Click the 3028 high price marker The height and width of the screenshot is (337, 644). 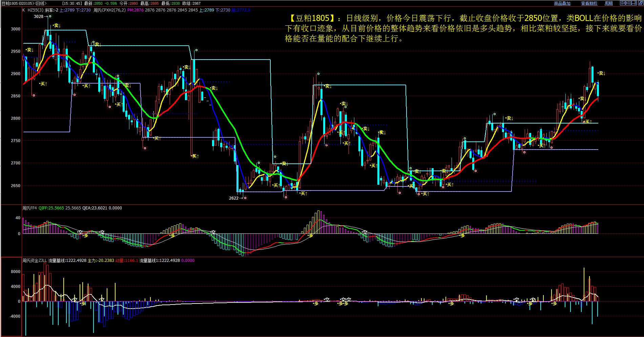(38, 16)
